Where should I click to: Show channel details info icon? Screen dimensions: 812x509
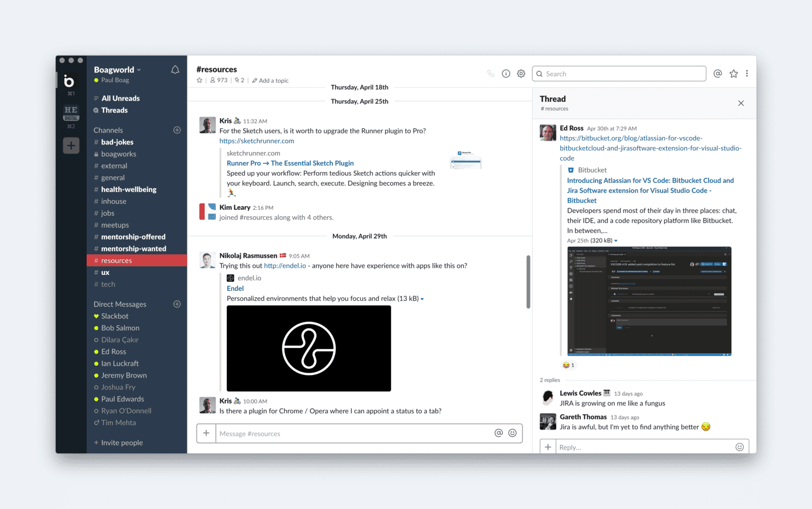click(506, 74)
